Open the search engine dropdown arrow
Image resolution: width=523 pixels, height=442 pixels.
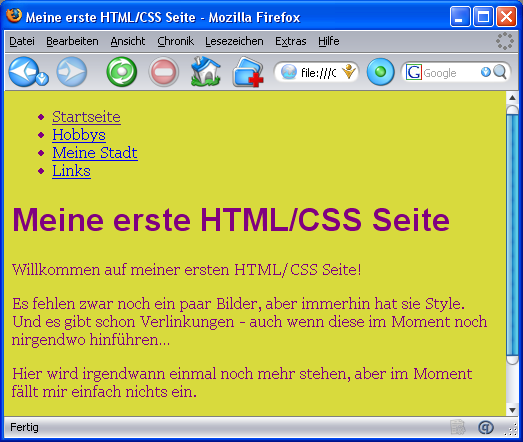pos(486,72)
